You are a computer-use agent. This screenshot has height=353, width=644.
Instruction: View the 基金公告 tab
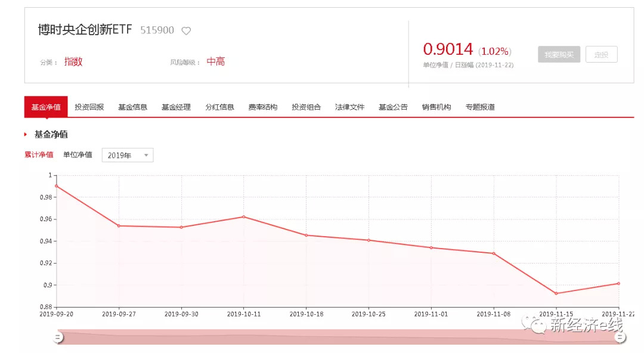tap(393, 107)
